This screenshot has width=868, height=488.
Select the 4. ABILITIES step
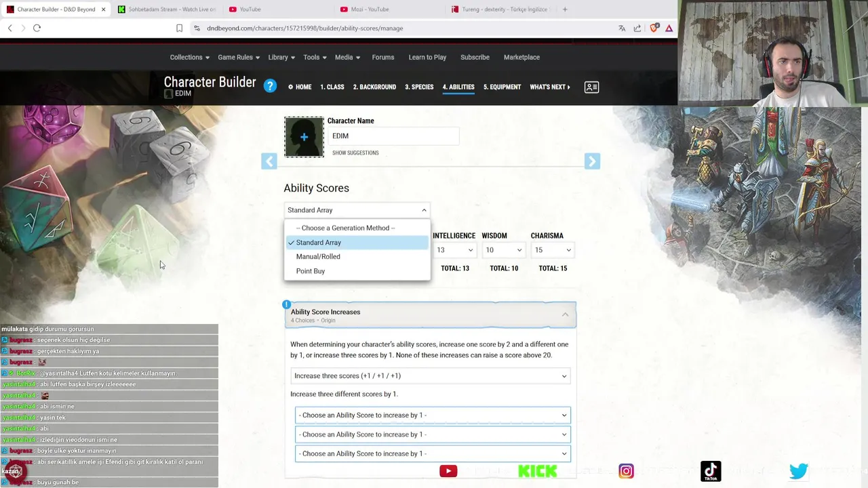tap(458, 87)
